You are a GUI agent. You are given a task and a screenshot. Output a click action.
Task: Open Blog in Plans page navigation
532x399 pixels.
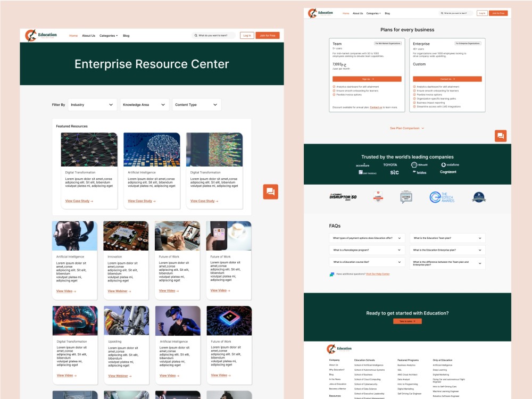tap(387, 13)
